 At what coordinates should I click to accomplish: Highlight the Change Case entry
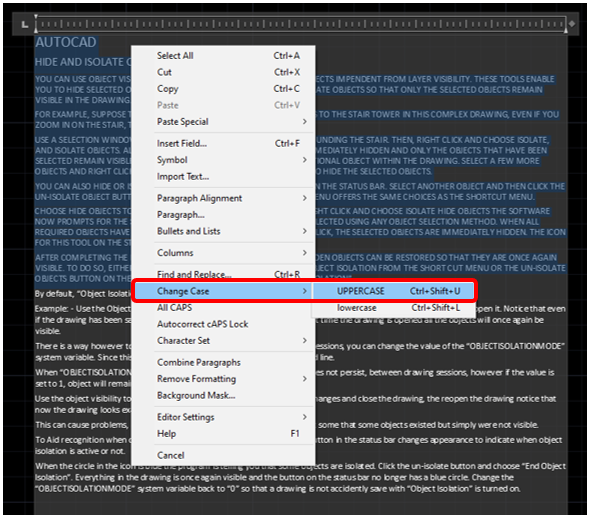pyautogui.click(x=223, y=291)
